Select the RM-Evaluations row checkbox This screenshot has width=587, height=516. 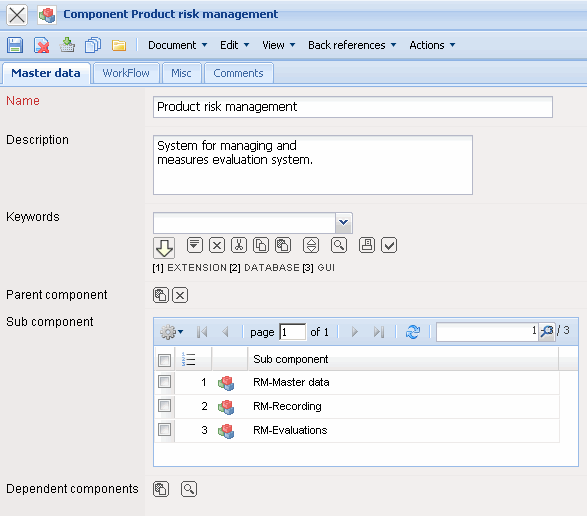pyautogui.click(x=164, y=430)
